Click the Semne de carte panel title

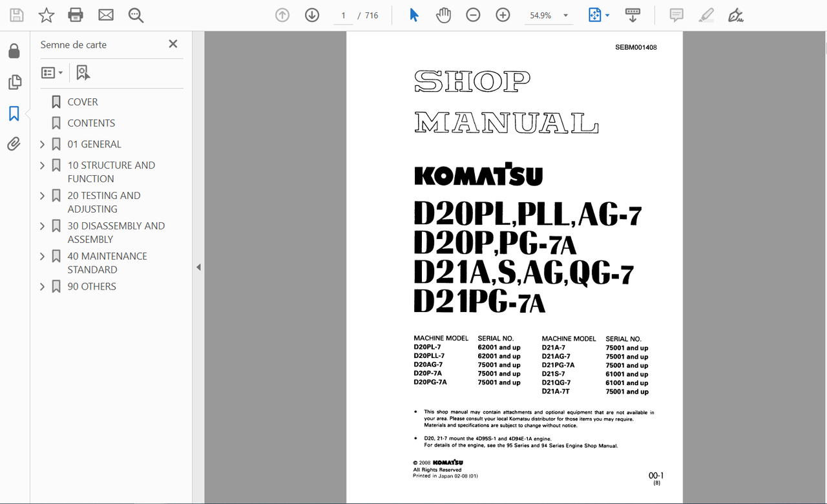(74, 45)
